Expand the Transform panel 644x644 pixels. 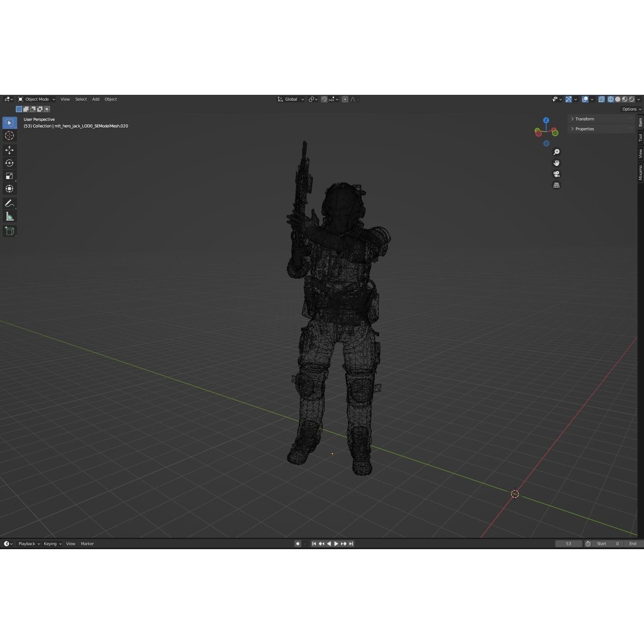601,119
